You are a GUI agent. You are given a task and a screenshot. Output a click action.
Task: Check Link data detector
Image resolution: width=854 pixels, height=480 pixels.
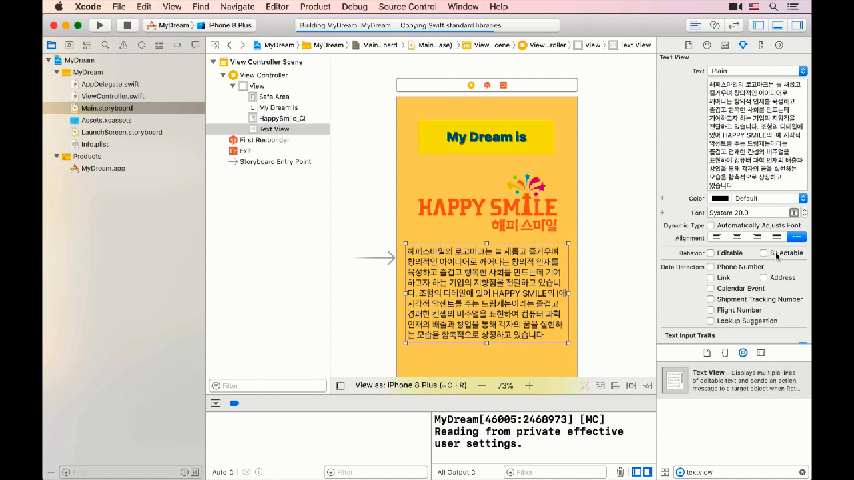point(710,278)
